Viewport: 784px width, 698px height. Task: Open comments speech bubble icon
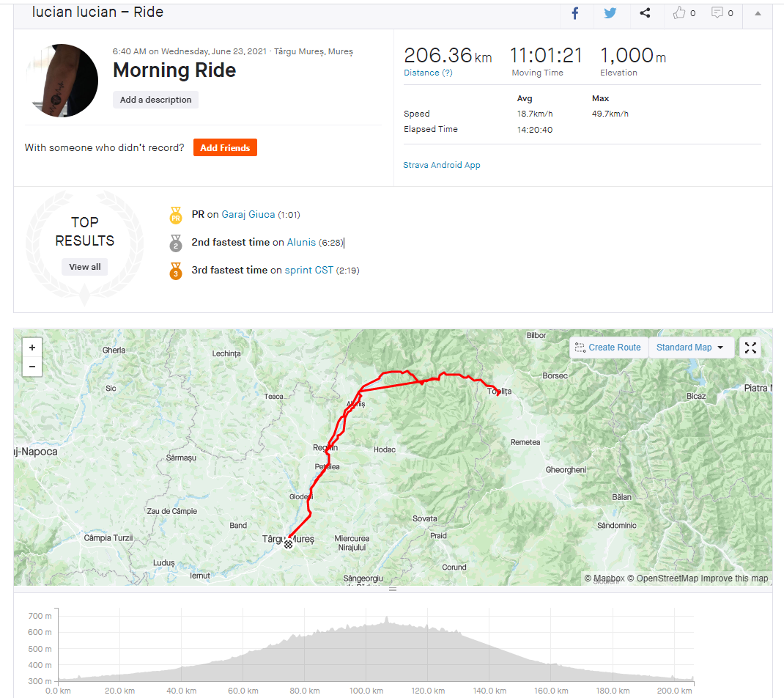[717, 13]
